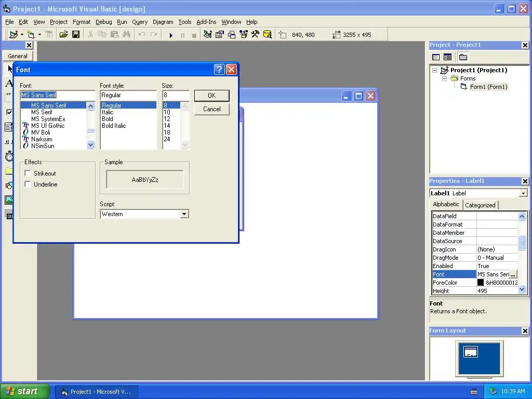Select the Shape control in the toolbox

pyautogui.click(x=9, y=185)
